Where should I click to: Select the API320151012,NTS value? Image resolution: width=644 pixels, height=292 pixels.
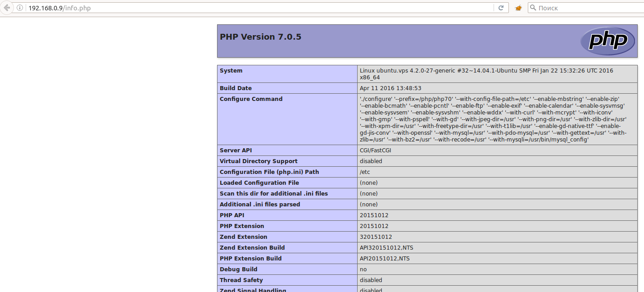(x=386, y=248)
